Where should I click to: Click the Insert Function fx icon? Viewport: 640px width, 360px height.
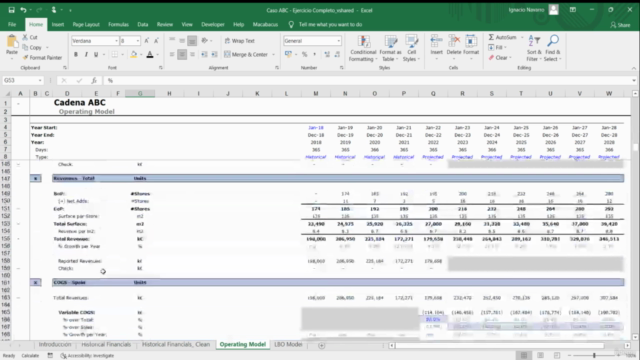[94, 80]
